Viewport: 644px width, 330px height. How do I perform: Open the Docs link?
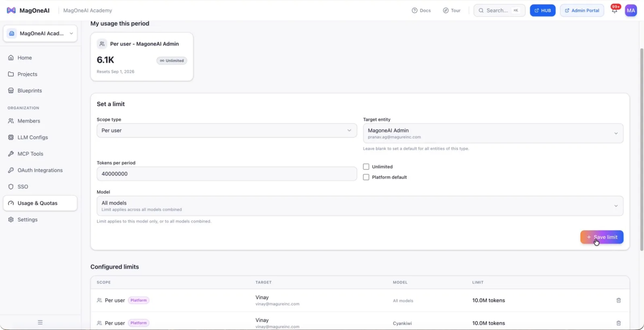(421, 10)
